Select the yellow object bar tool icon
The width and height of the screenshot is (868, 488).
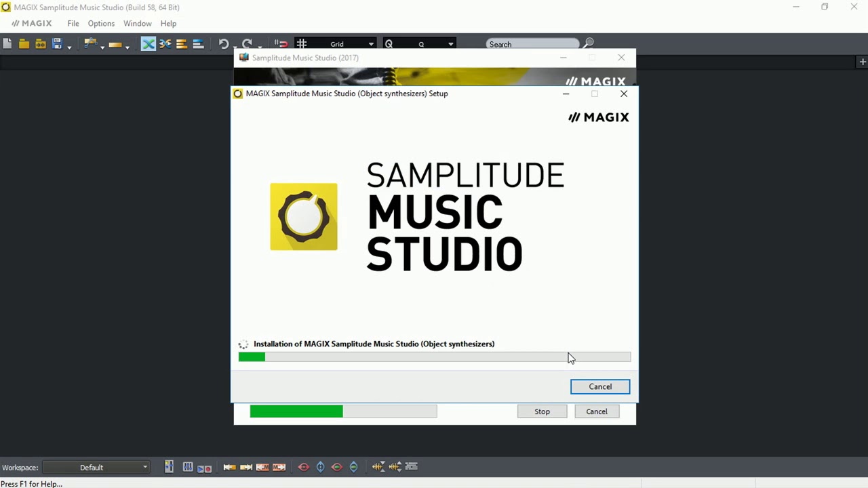(x=115, y=45)
